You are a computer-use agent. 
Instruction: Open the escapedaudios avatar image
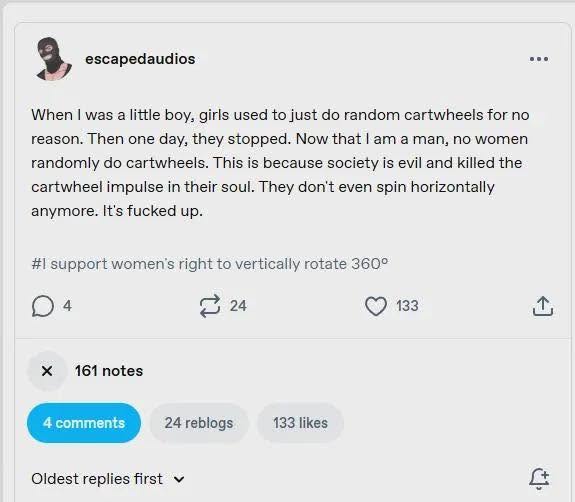pyautogui.click(x=54, y=59)
